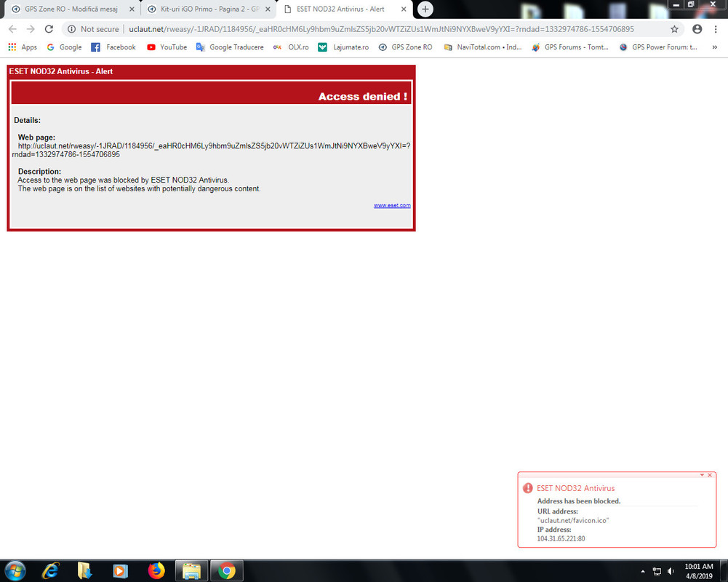Open Windows Explorer taskbar window

191,571
